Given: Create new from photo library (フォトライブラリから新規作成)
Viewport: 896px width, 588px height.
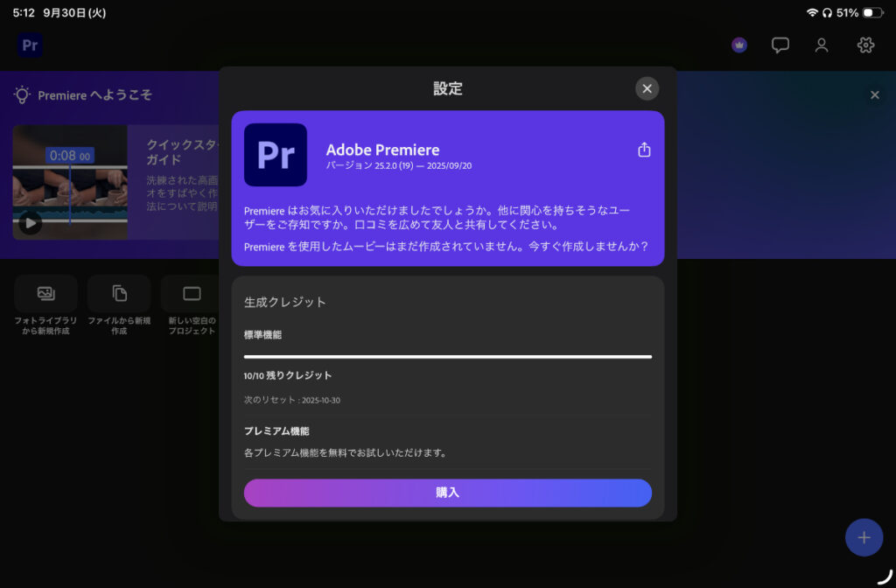Looking at the screenshot, I should tap(45, 305).
